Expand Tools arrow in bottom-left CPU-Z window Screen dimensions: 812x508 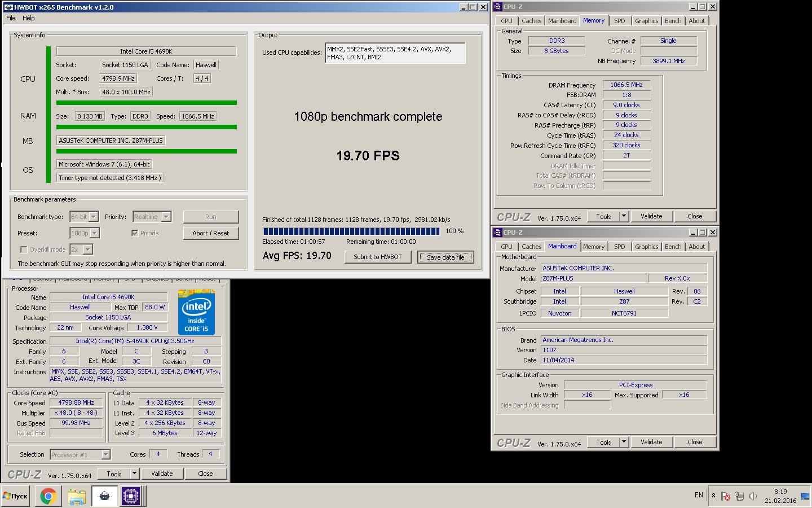pyautogui.click(x=134, y=474)
